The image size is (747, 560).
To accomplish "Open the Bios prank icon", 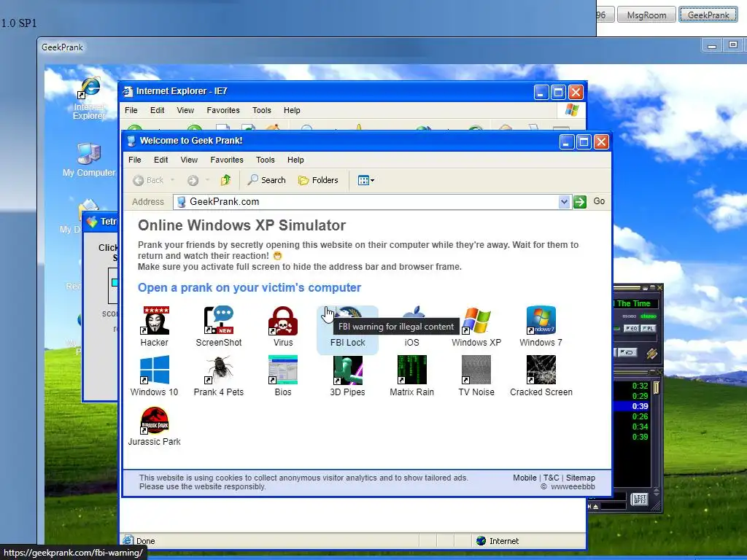I will (283, 376).
